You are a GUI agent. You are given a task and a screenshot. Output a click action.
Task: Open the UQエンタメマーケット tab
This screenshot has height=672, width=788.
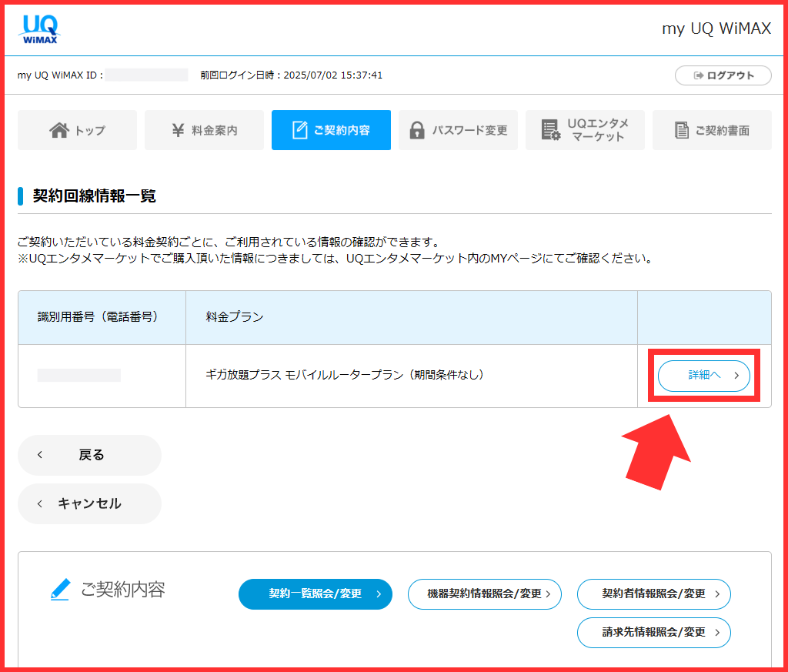click(585, 130)
